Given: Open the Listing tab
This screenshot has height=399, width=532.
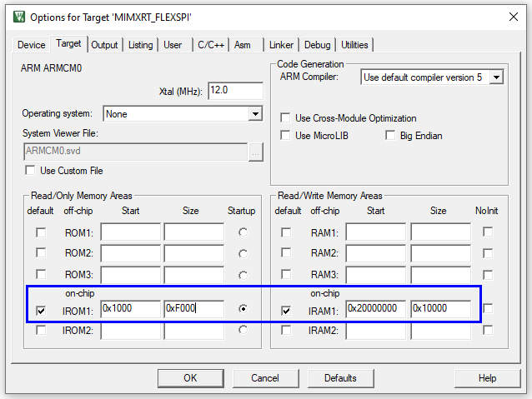Looking at the screenshot, I should pyautogui.click(x=140, y=45).
